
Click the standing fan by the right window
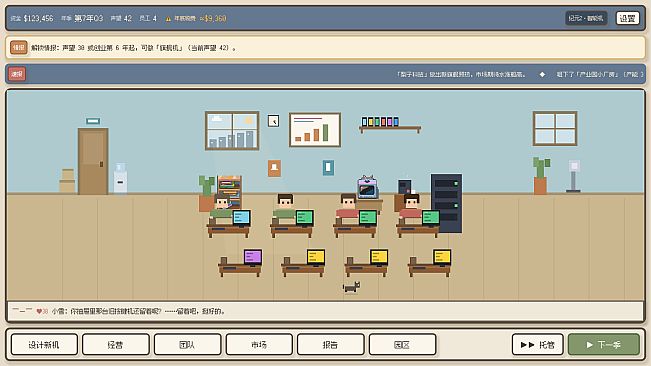point(573,176)
